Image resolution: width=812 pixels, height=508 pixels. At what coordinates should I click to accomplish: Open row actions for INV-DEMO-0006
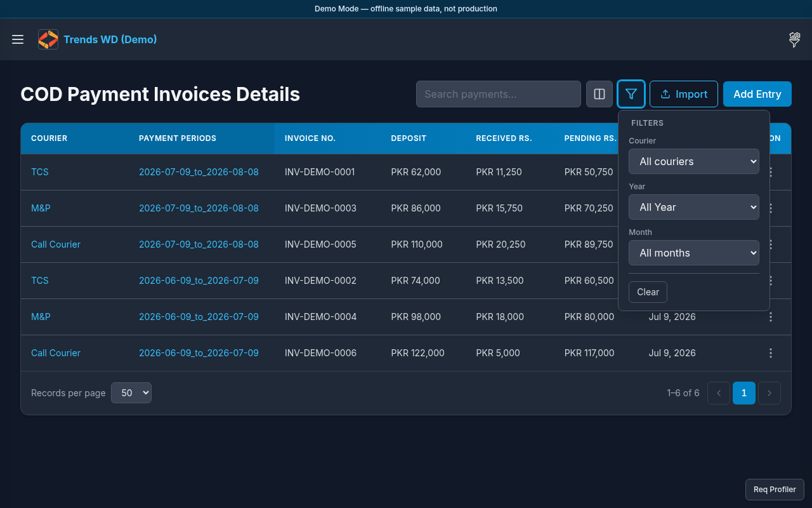click(x=771, y=353)
